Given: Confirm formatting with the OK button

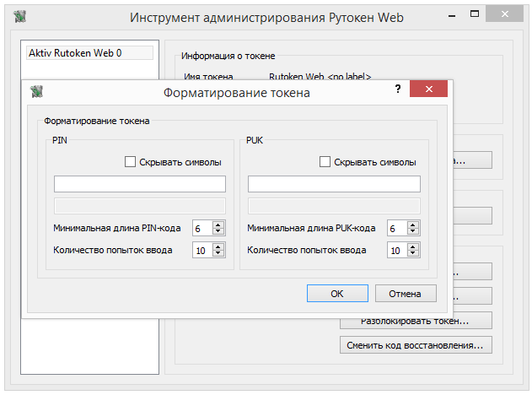Looking at the screenshot, I should 337,294.
